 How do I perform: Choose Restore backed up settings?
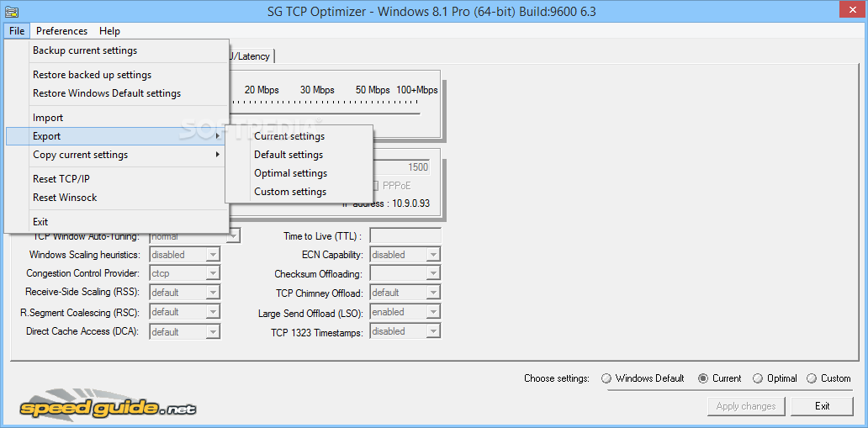117,75
